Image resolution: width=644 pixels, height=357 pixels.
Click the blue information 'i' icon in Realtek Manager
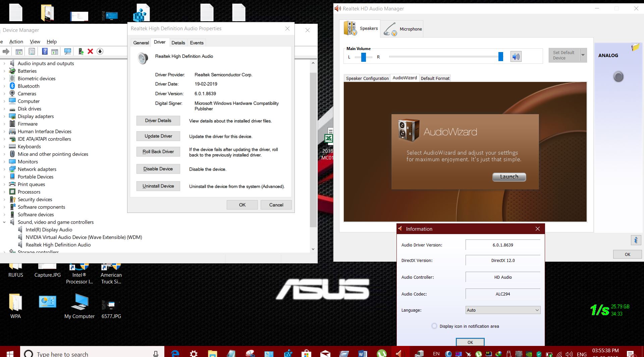click(636, 240)
